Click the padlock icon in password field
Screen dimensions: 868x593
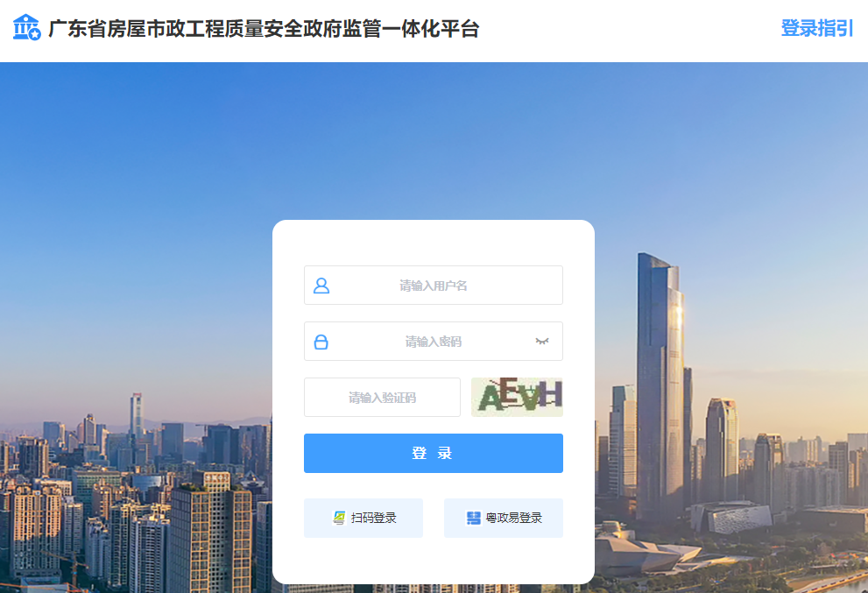[x=321, y=342]
